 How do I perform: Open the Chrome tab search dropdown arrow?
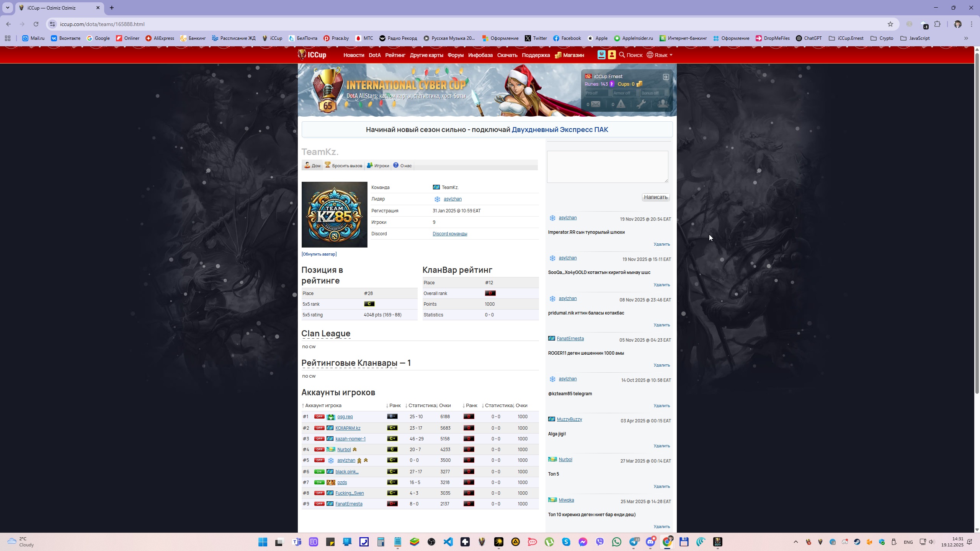pos(7,8)
